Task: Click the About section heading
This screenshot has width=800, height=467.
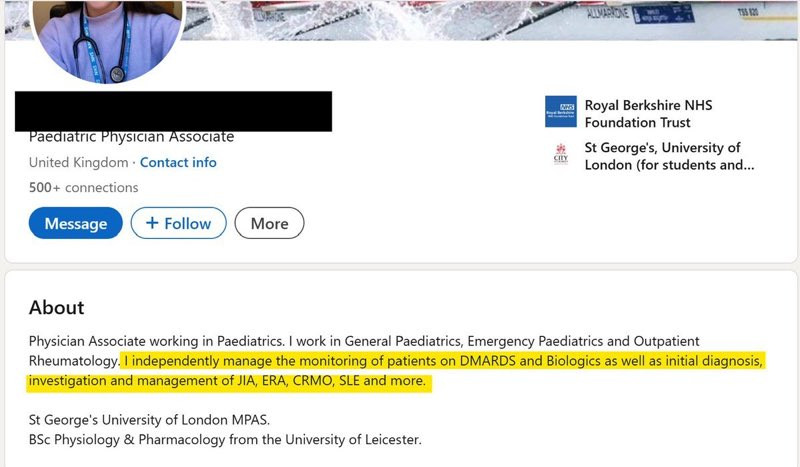Action: coord(57,307)
